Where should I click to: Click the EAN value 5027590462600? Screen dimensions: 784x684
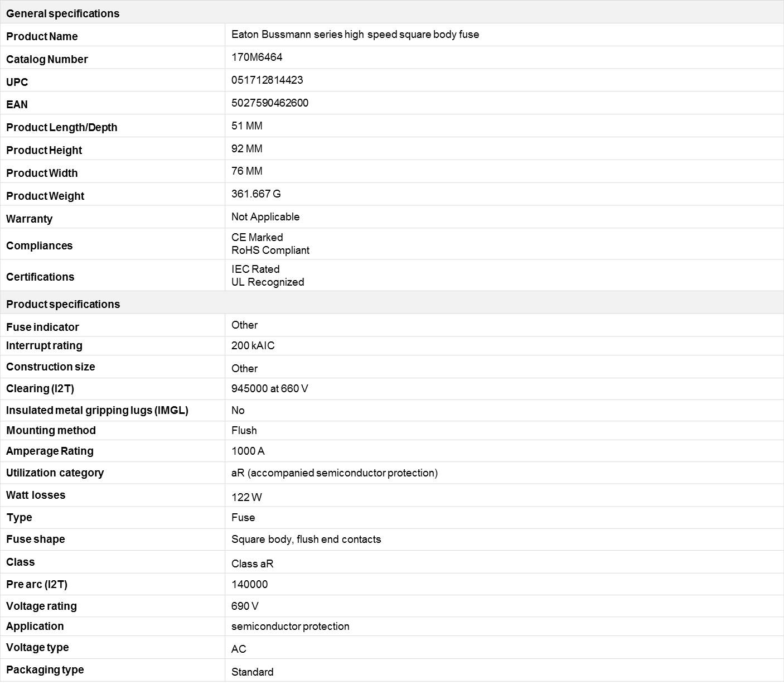click(270, 103)
